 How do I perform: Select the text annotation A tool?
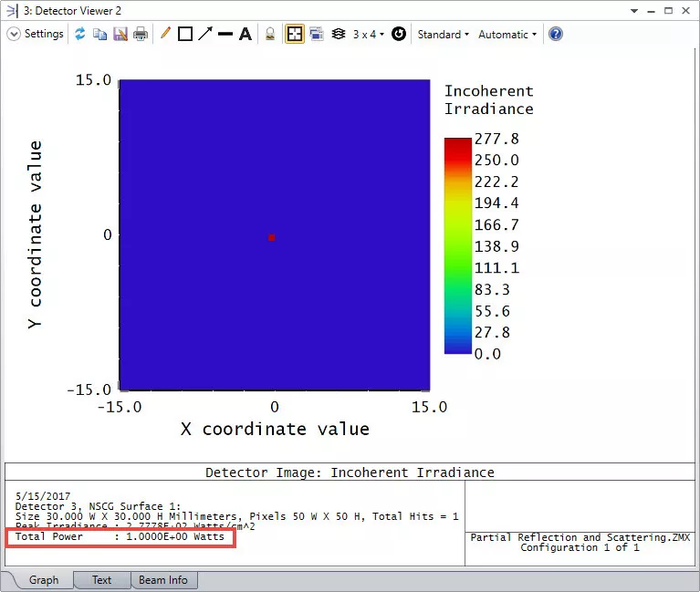pos(246,34)
